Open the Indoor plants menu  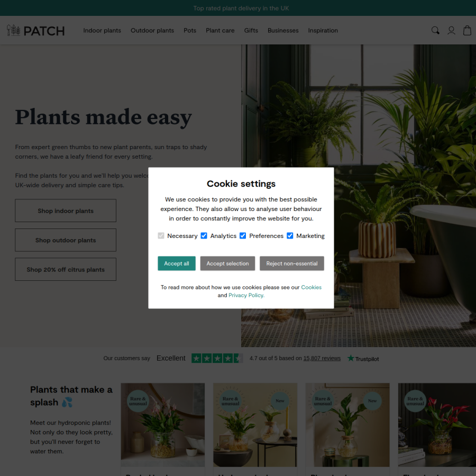[102, 30]
